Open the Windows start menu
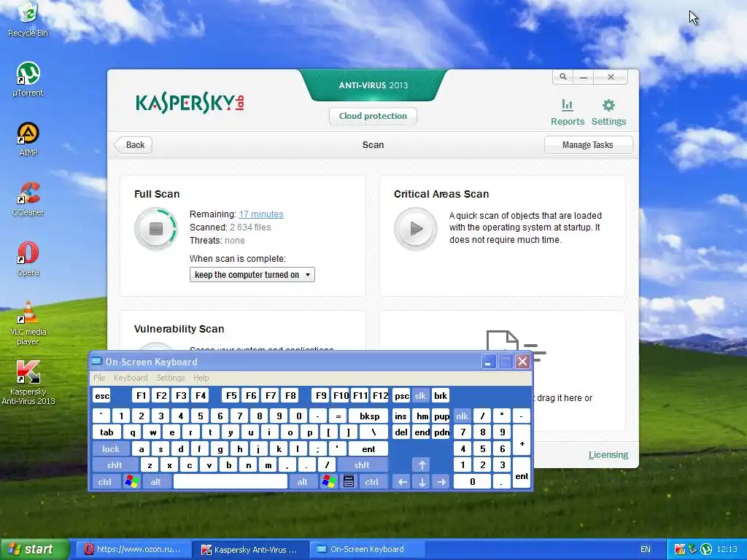The width and height of the screenshot is (747, 560). click(34, 550)
